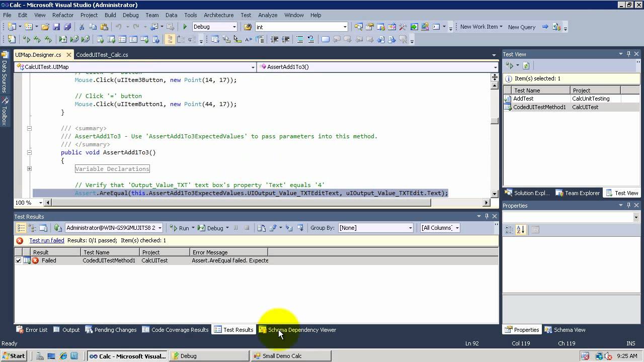The height and width of the screenshot is (362, 644).
Task: Click the Test run failed link
Action: pyautogui.click(x=47, y=240)
